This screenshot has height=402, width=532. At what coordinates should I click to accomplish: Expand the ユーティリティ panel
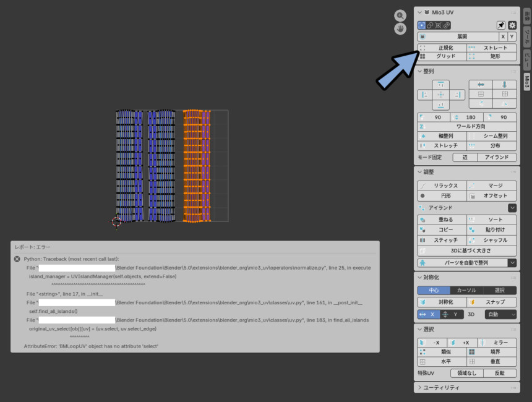[465, 387]
